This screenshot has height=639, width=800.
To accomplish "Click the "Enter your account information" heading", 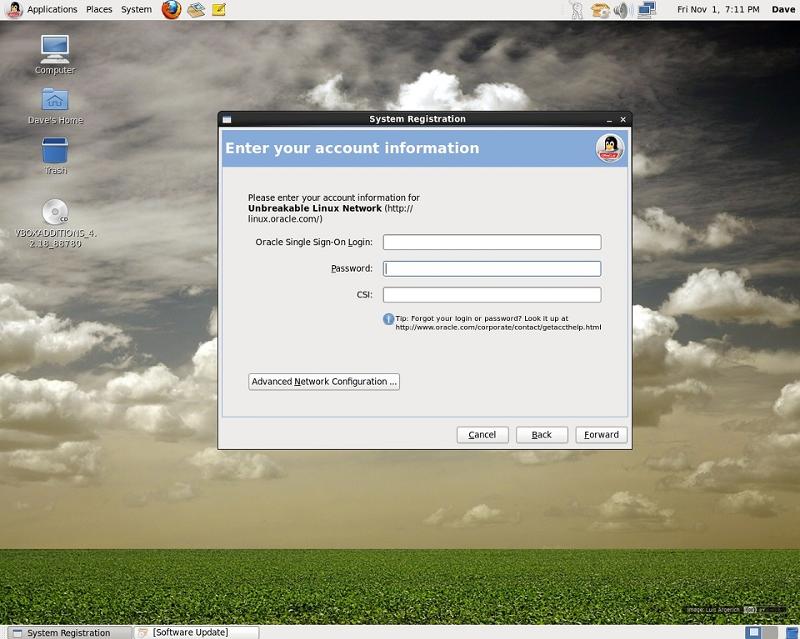I will click(352, 148).
